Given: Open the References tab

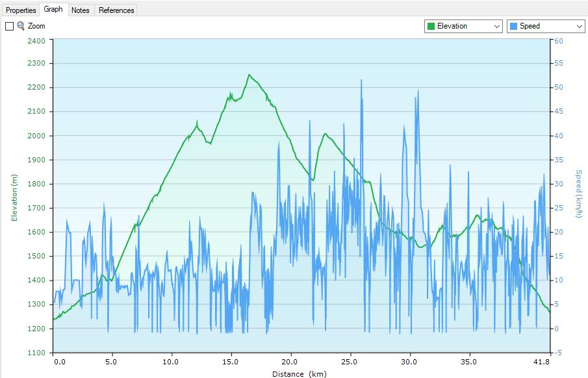Looking at the screenshot, I should pos(116,10).
